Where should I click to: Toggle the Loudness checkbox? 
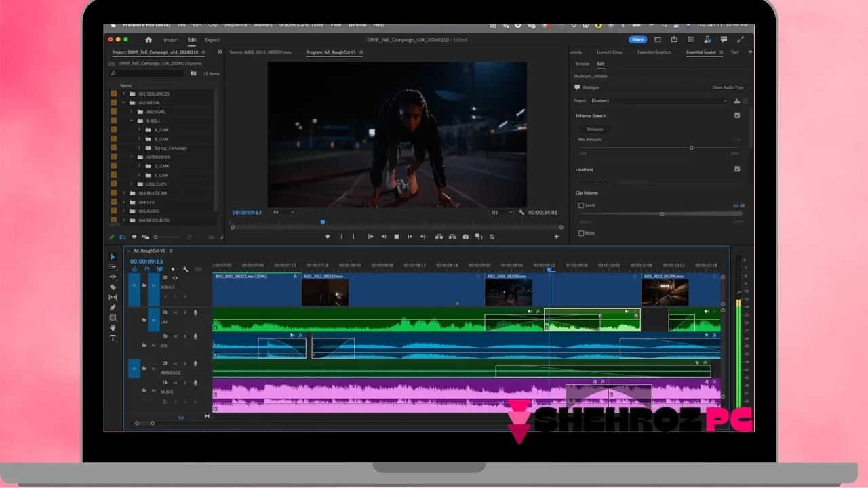(737, 169)
